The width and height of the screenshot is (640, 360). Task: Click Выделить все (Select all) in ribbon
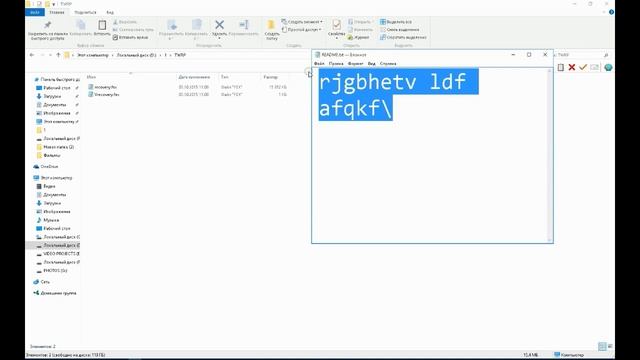tap(396, 22)
